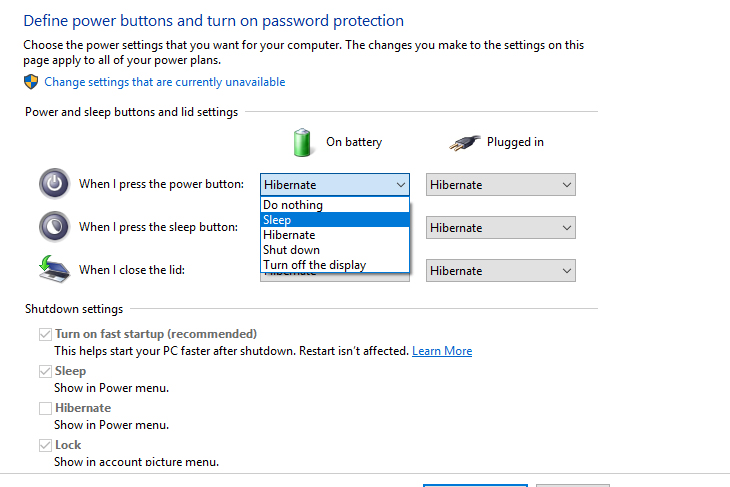Select Do nothing from the dropdown list
Viewport: 730px width, 487px height.
pyautogui.click(x=293, y=205)
